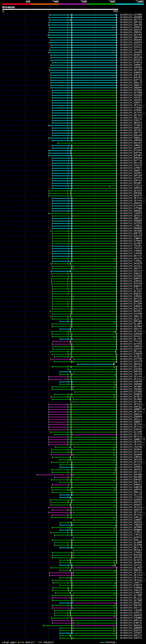Screen dimensions: 146x644
Task: Select the UniRef100_B9SZF3 label
Action: click(x=131, y=60)
